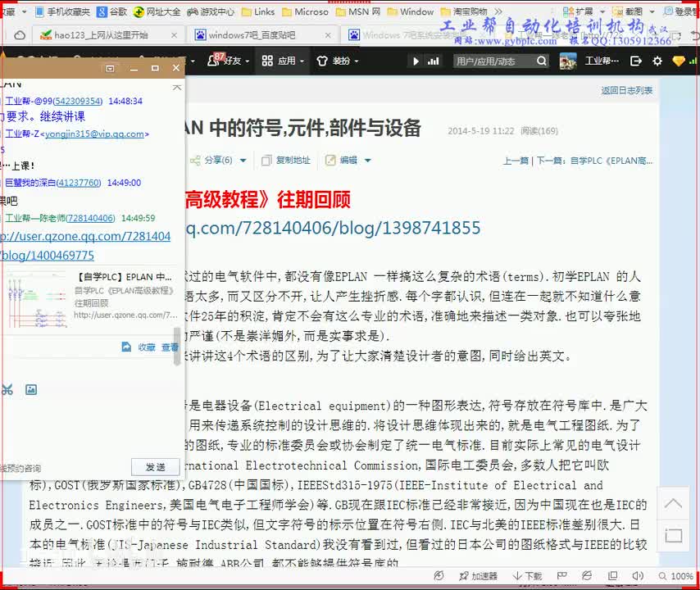The image size is (700, 590).
Task: Open Window bookmark folder
Action: pos(411,11)
